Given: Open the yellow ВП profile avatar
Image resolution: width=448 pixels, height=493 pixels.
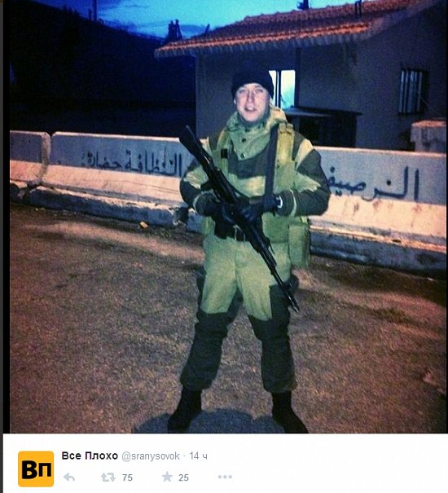Looking at the screenshot, I should [36, 469].
